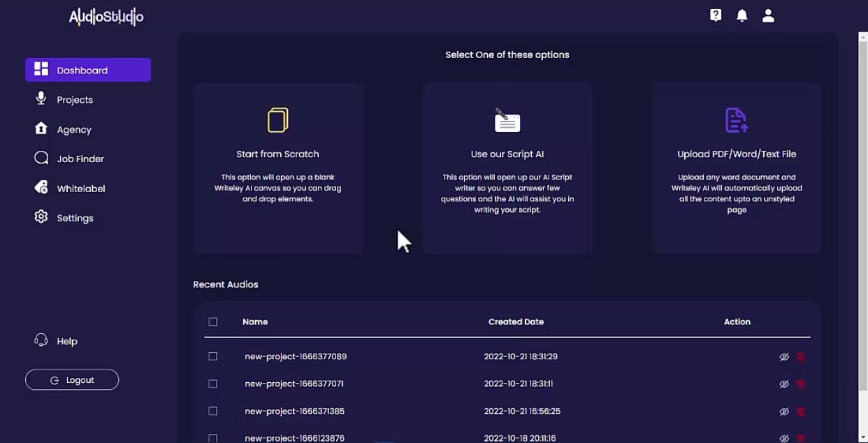Choose the Use our Script AI card
Image resolution: width=868 pixels, height=443 pixels.
coord(507,168)
